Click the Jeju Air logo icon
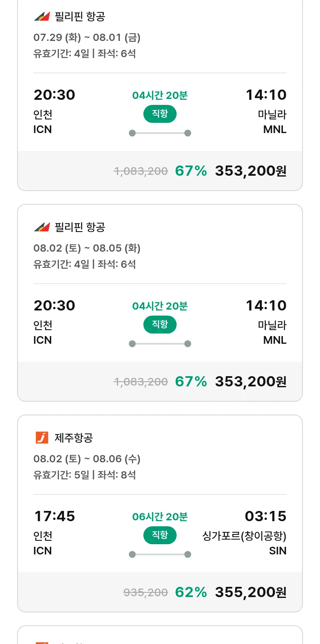 42,438
